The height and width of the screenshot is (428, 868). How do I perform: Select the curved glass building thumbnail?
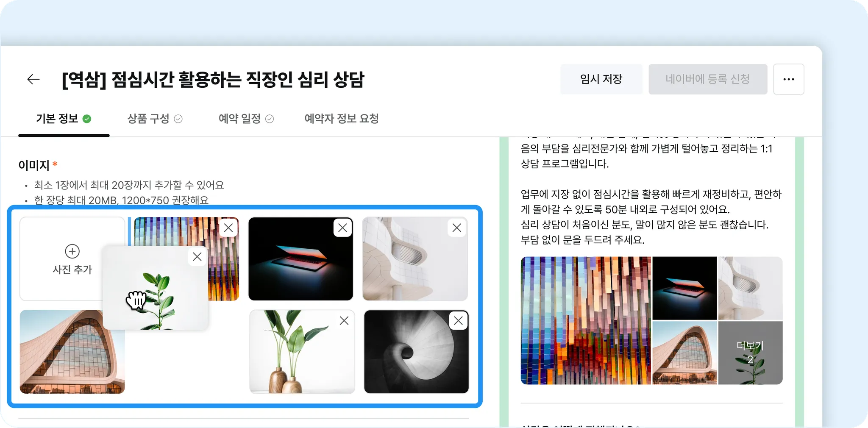72,352
